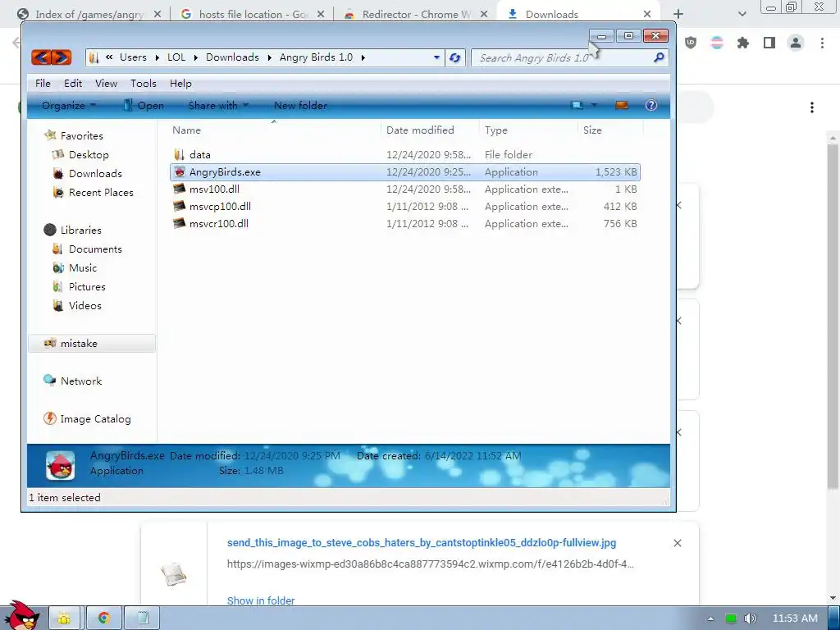Open Chrome extensions puzzle icon
The image size is (840, 630).
click(743, 43)
